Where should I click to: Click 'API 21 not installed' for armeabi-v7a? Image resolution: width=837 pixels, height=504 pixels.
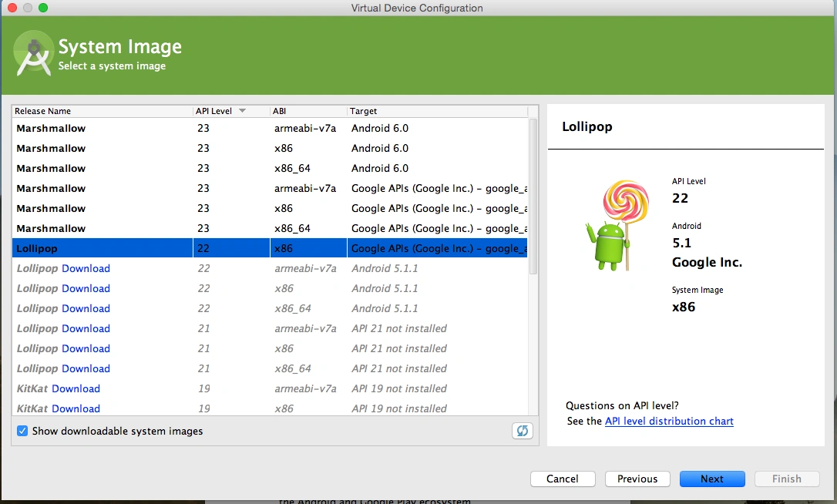(x=399, y=328)
